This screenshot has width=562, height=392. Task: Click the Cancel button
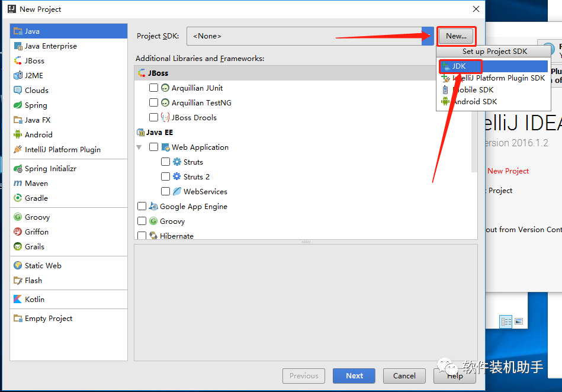click(x=404, y=375)
